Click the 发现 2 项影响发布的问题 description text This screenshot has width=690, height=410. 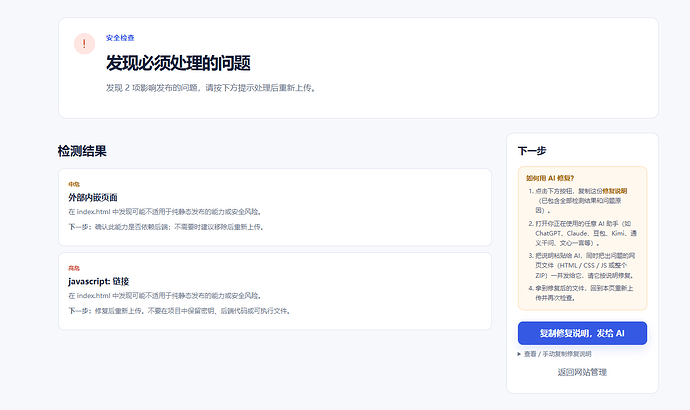point(210,88)
